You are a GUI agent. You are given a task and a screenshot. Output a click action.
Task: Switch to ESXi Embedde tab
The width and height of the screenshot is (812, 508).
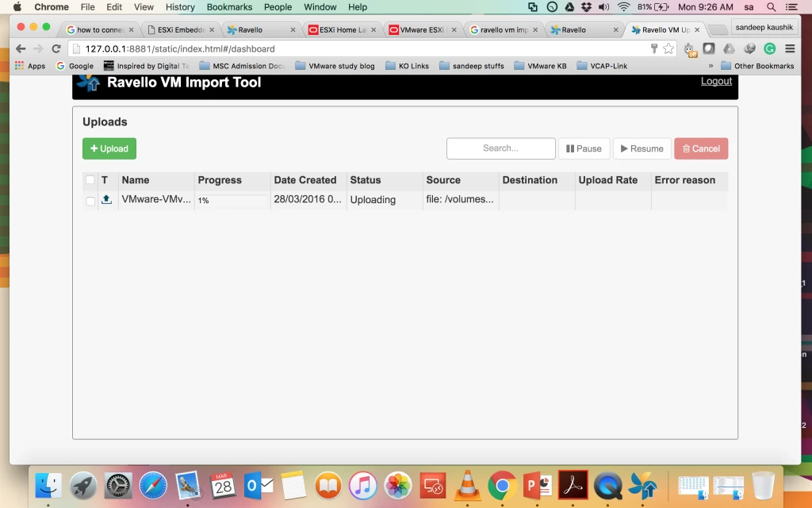tap(180, 29)
